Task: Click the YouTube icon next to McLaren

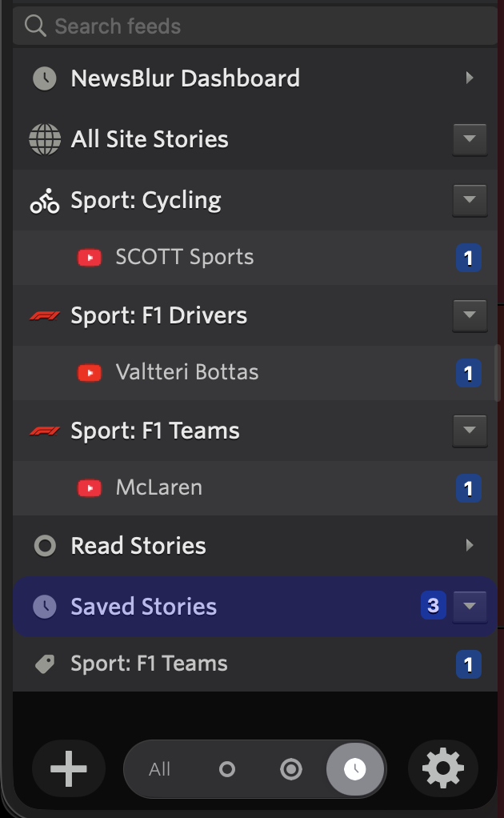Action: pos(89,487)
